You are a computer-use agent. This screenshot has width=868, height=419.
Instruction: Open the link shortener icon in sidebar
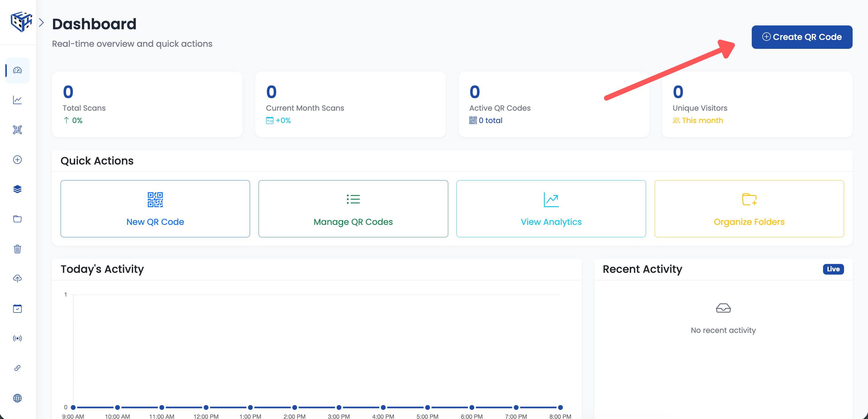(17, 368)
